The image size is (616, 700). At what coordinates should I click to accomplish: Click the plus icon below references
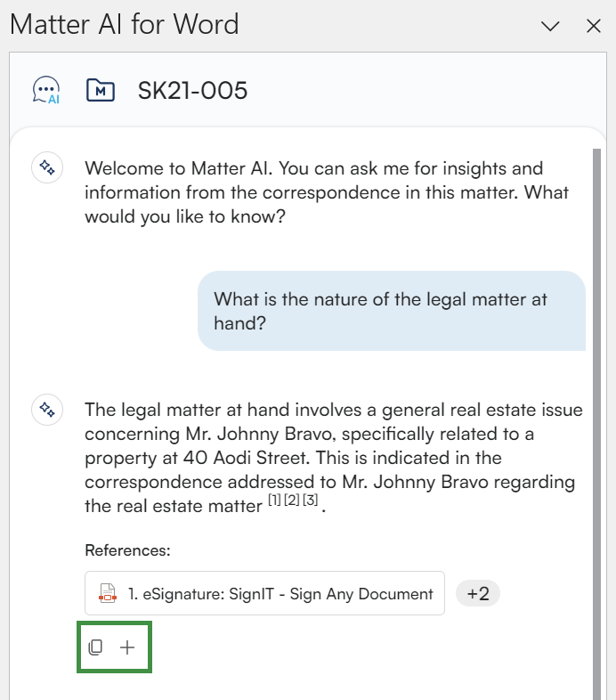point(127,647)
